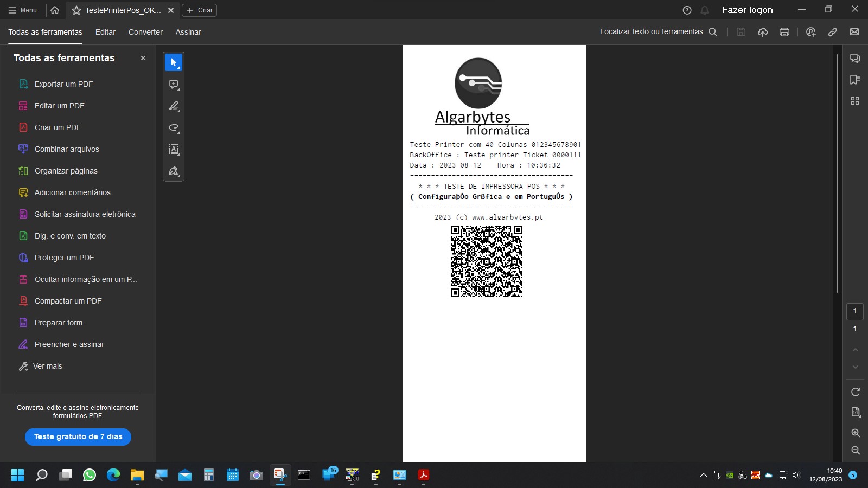
Task: Open the Converter tab
Action: click(145, 32)
